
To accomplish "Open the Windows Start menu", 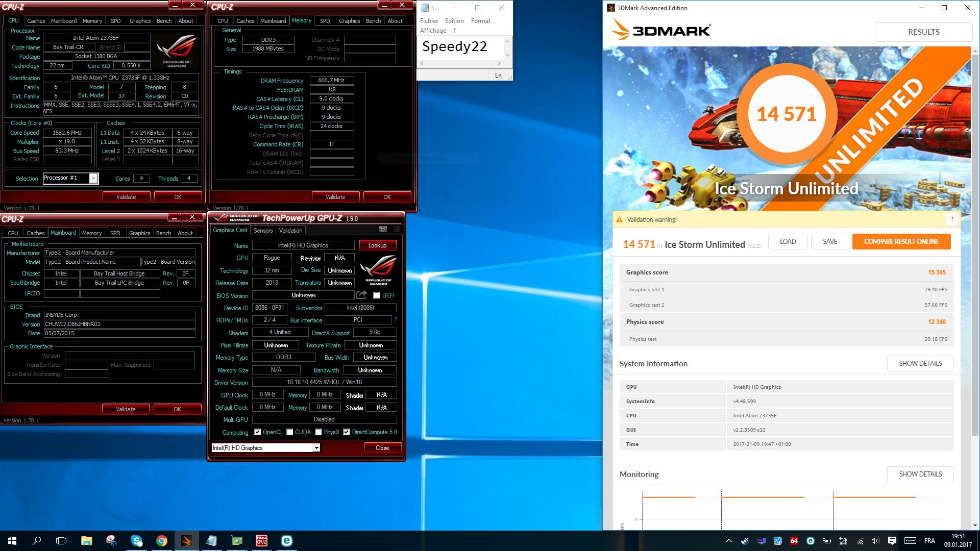I will point(12,541).
